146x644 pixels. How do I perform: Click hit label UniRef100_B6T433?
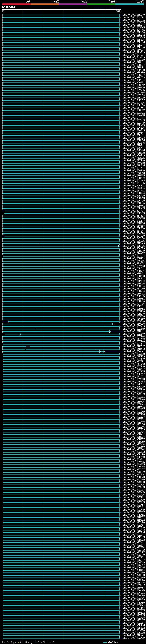pyautogui.click(x=134, y=216)
